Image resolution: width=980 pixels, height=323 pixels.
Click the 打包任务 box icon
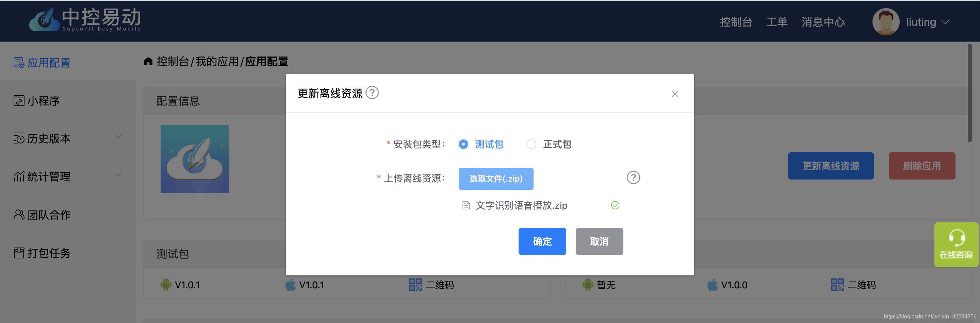pos(19,253)
